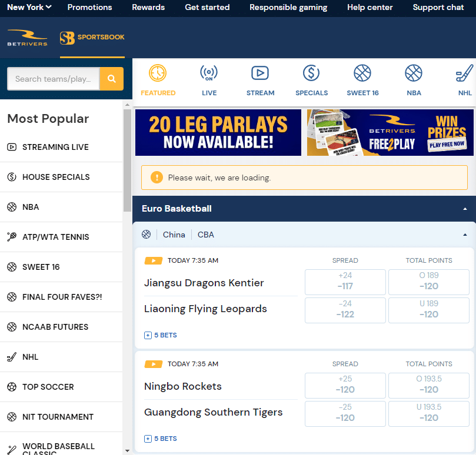Open NHL via the hockey stick icon
The width and height of the screenshot is (476, 455).
pos(464,73)
